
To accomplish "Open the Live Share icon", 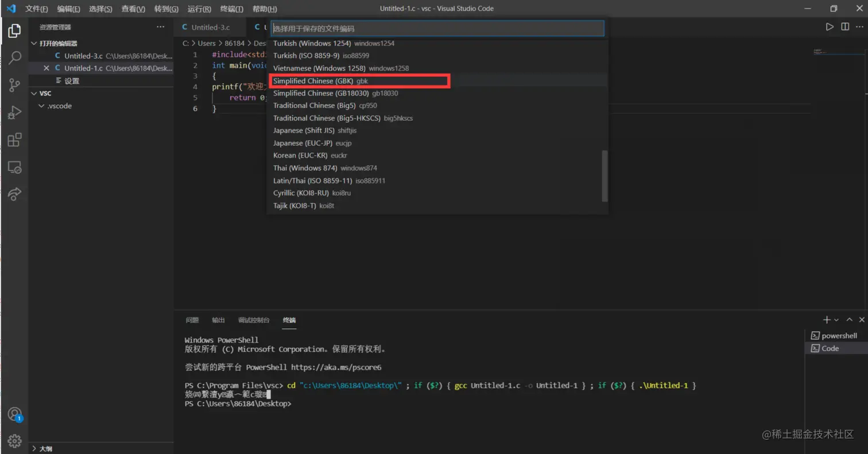I will [x=14, y=195].
